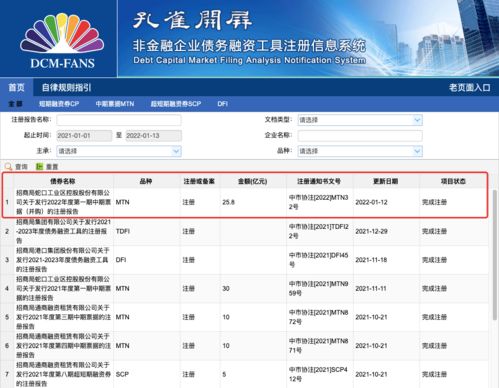Open row 7 第八期超短期融资券 report
This screenshot has width=499, height=388.
tap(63, 374)
